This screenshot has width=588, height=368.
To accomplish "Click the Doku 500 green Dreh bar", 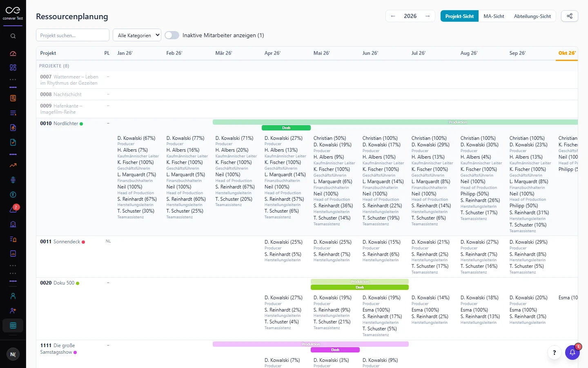I will (x=360, y=287).
